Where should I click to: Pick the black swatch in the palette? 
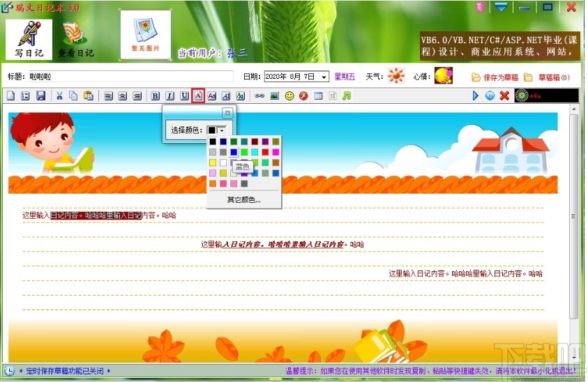[x=213, y=142]
